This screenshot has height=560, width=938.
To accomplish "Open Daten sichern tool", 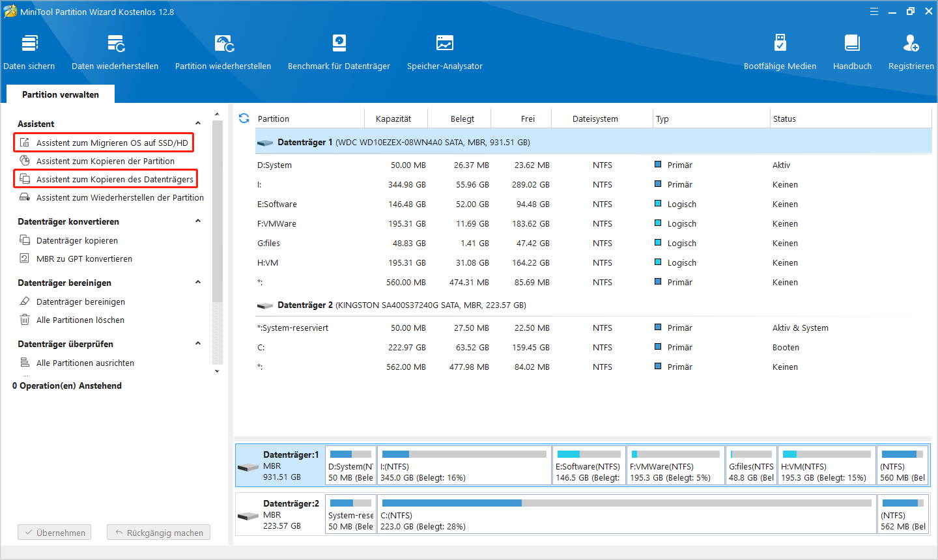I will [x=29, y=53].
